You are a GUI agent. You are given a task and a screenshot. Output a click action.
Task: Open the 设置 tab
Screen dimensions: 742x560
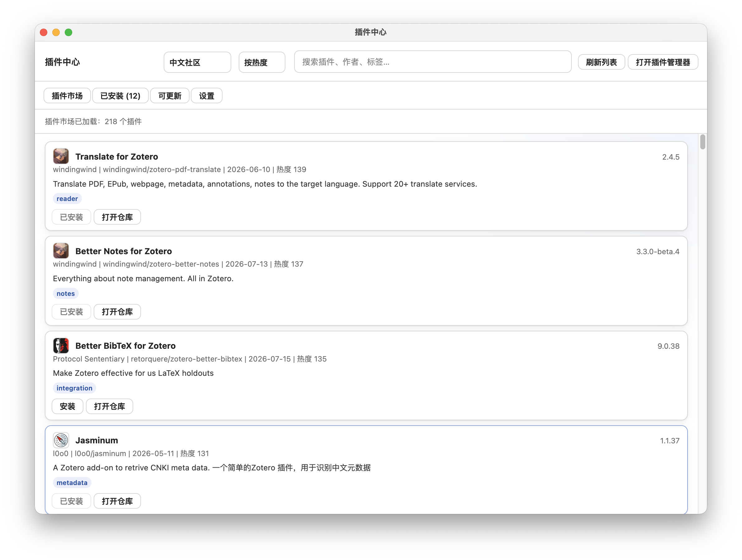pyautogui.click(x=206, y=96)
